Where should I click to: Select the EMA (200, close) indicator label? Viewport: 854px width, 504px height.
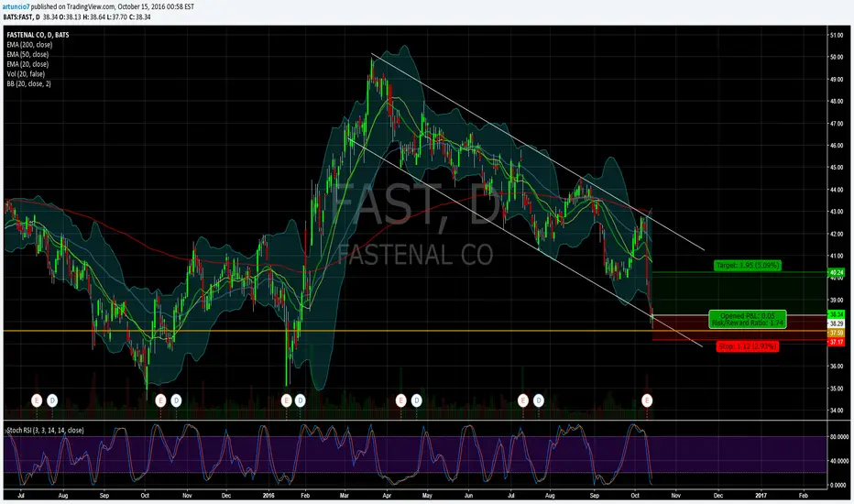(29, 45)
